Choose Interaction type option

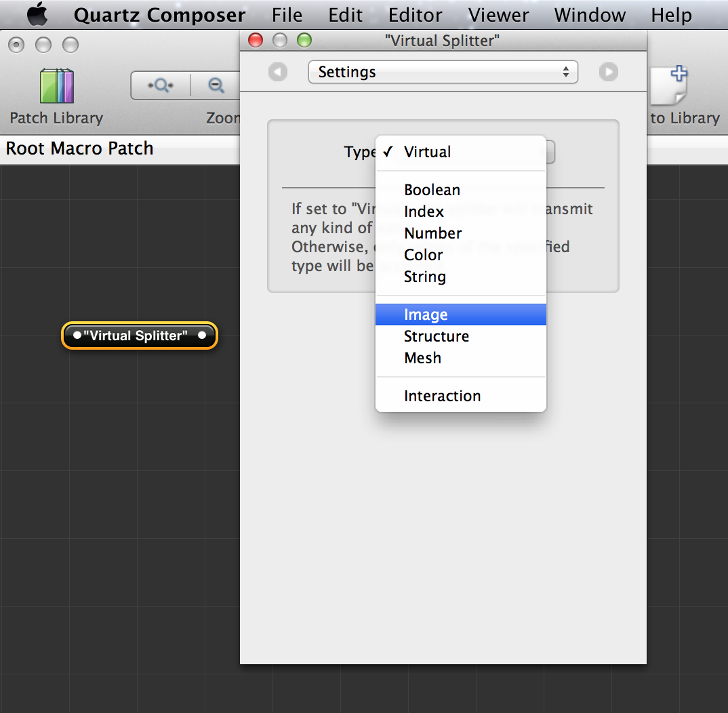click(460, 396)
